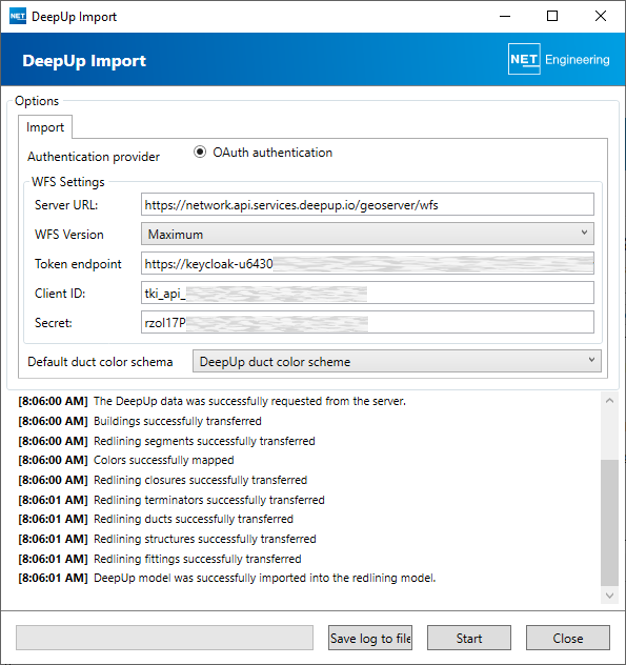626x665 pixels.
Task: Click the Client ID input field
Action: [367, 293]
